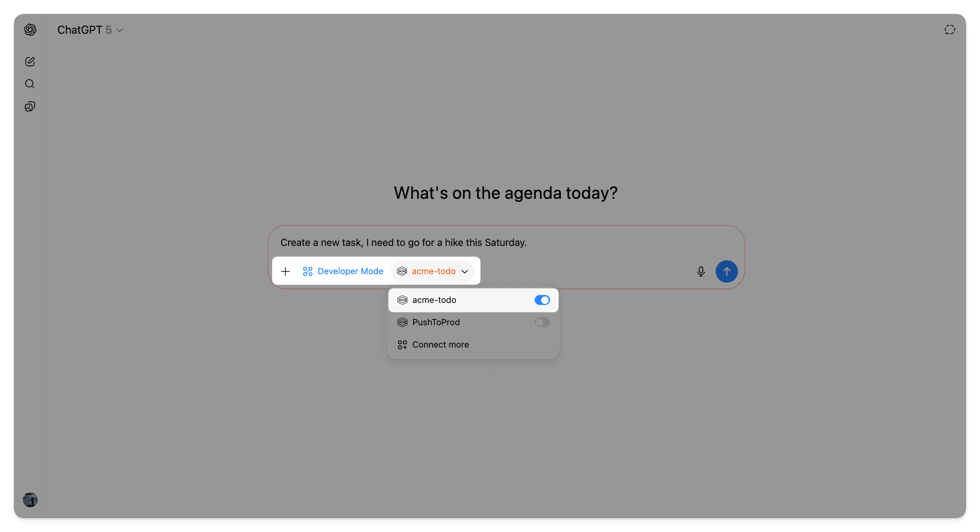Click the message text about the Saturday hike
The height and width of the screenshot is (532, 980).
tap(403, 242)
